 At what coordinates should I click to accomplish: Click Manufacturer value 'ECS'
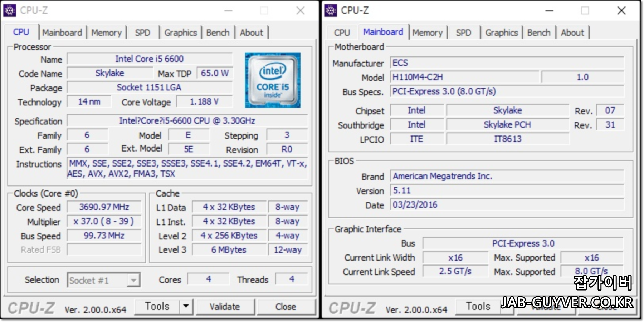tap(507, 63)
